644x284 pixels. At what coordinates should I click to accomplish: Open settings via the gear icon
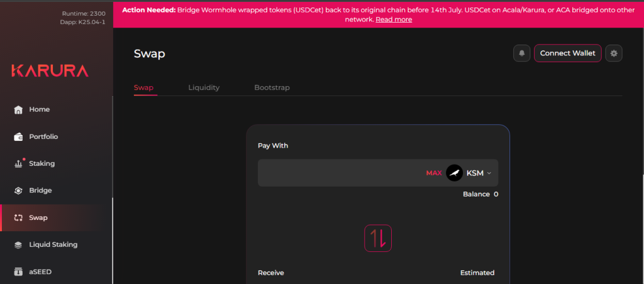(x=614, y=53)
